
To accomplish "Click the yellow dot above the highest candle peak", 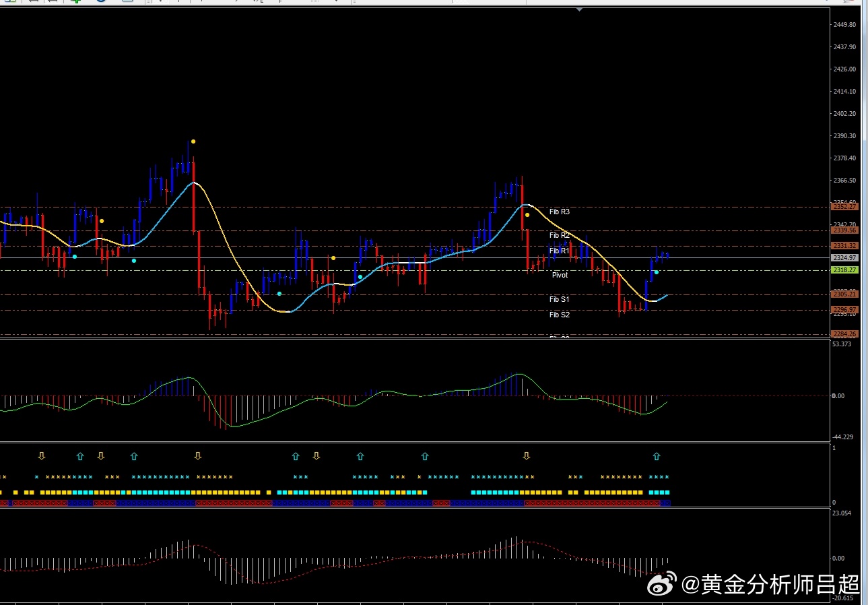I will click(x=193, y=141).
